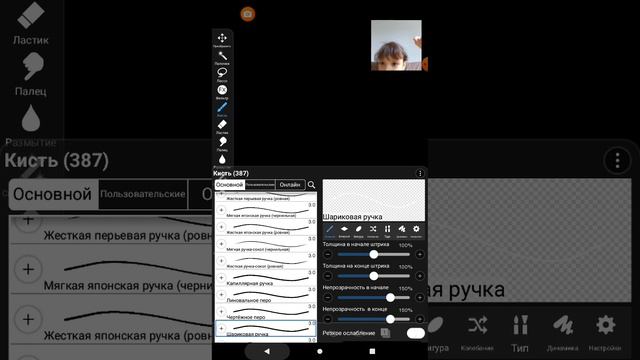The width and height of the screenshot is (640, 360).
Task: Add Шариковая ручка with plus button
Action: pos(221,329)
